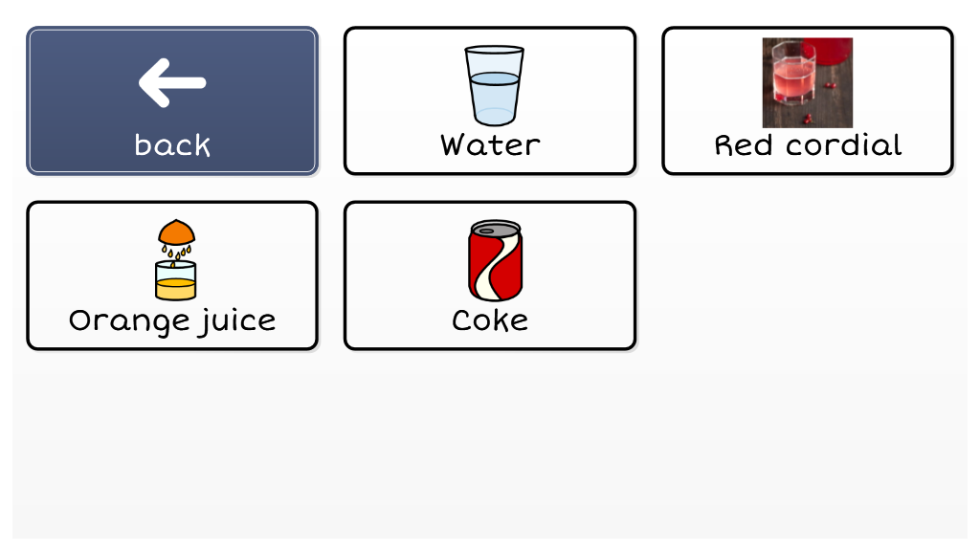Click the 'back' text label
The height and width of the screenshot is (551, 980).
tap(172, 145)
